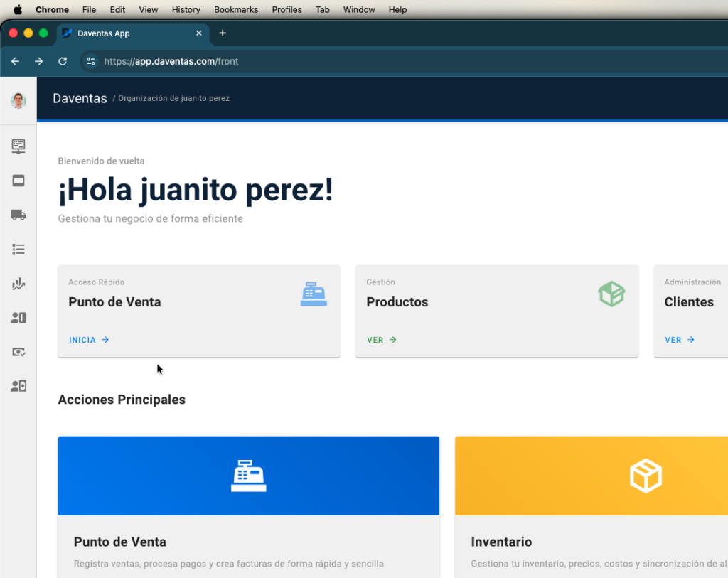
Task: Open the History menu
Action: 186,9
